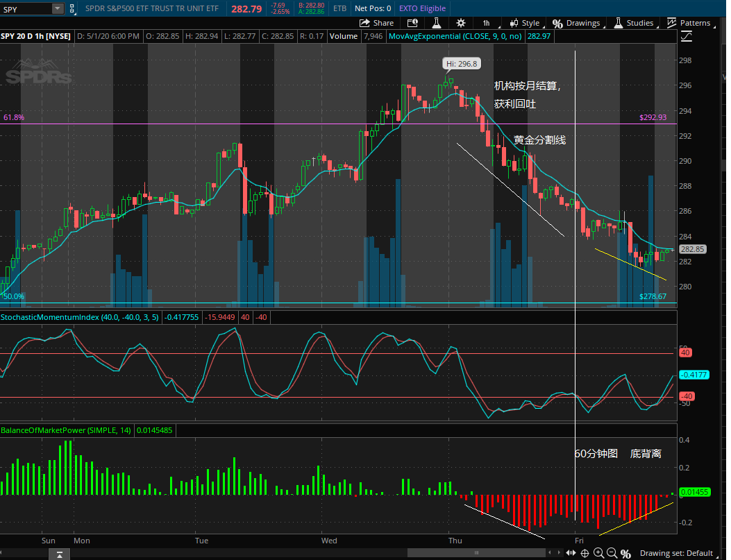Click the percent drawing tools icon at bottom

625,554
